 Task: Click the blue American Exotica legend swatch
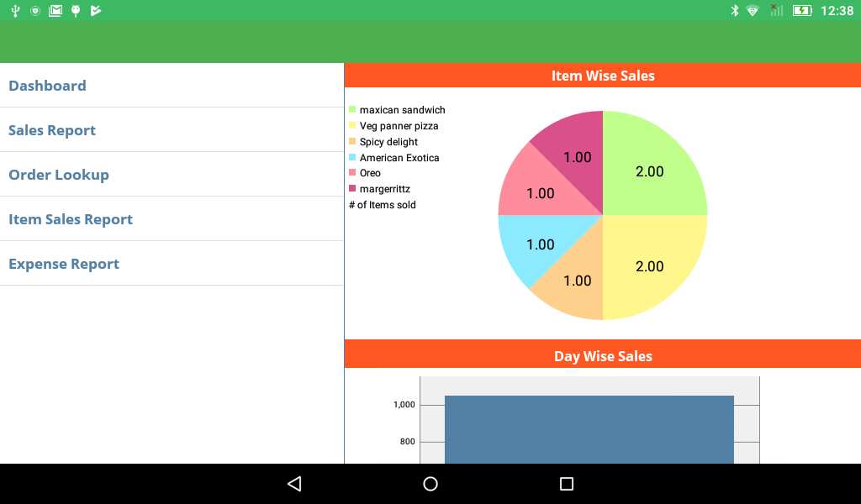pyautogui.click(x=353, y=158)
